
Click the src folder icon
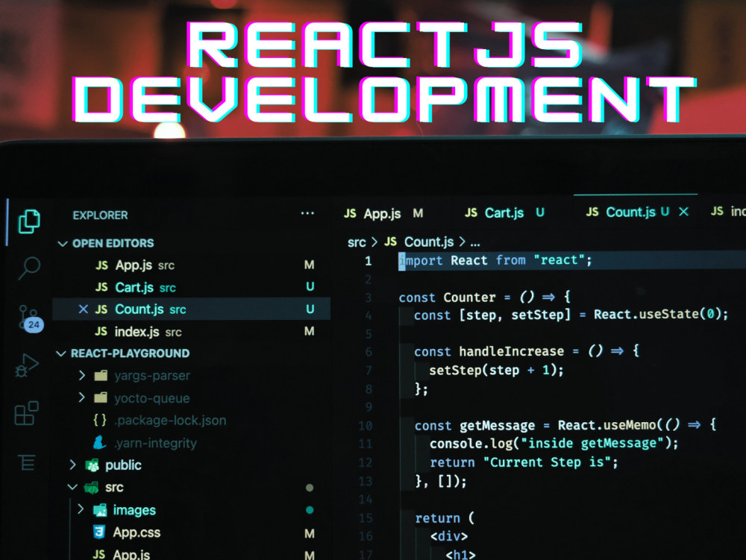pos(91,487)
